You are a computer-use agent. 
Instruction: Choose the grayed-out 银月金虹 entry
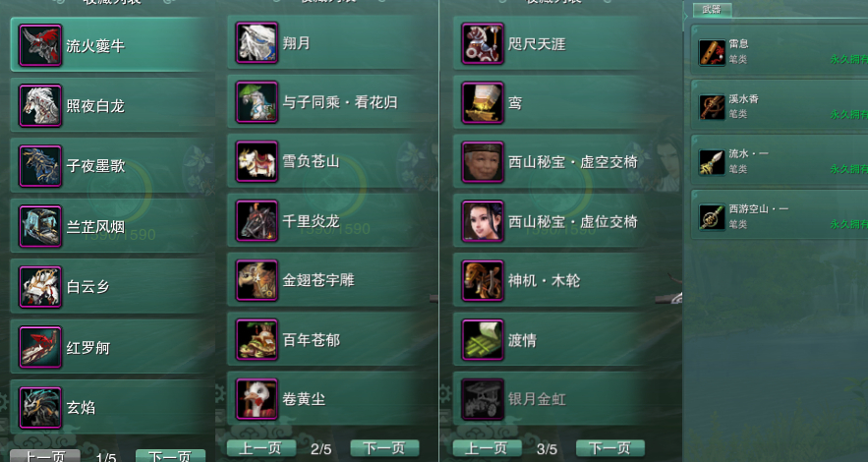point(567,399)
